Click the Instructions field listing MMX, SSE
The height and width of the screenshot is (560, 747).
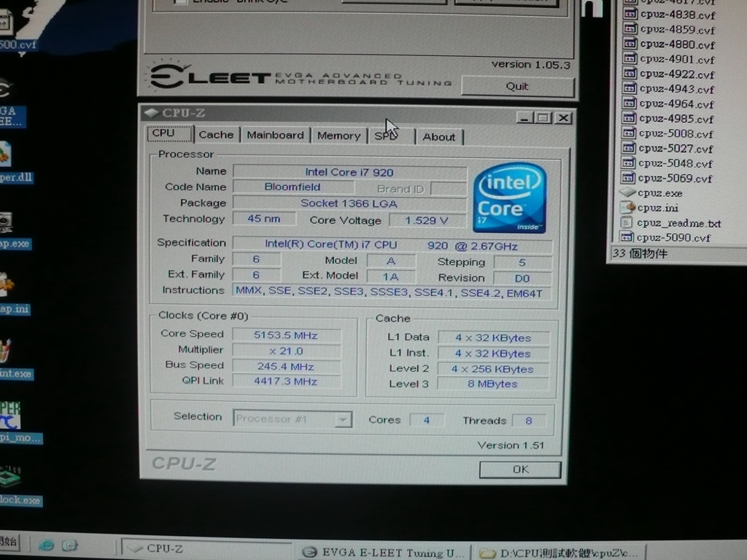391,292
